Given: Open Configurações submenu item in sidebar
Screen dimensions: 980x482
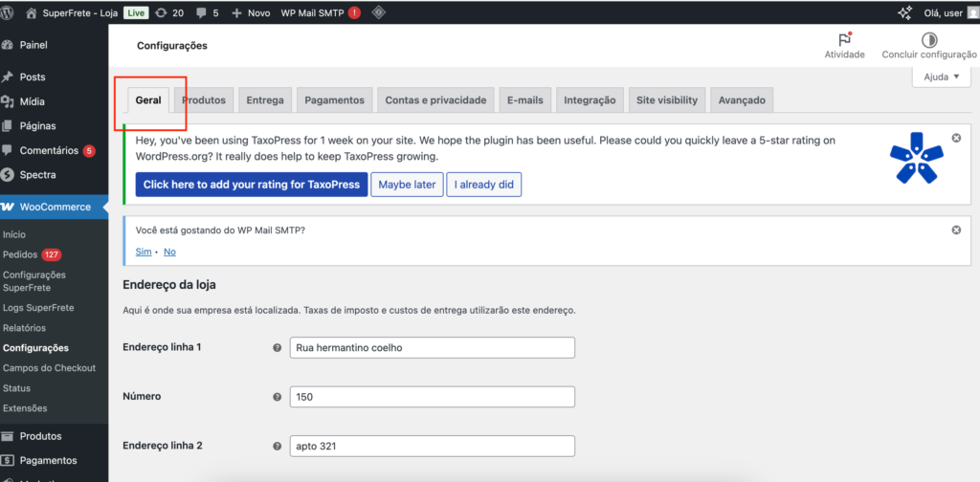Looking at the screenshot, I should pos(35,348).
